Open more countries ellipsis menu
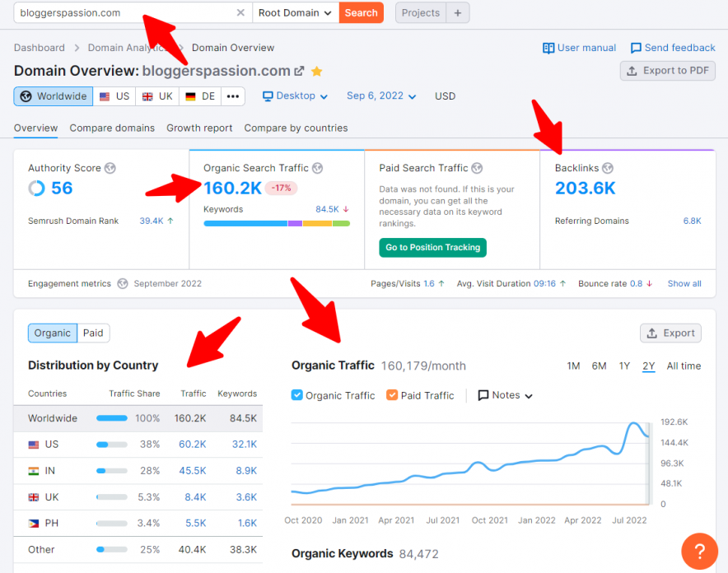The width and height of the screenshot is (728, 573). click(x=233, y=96)
